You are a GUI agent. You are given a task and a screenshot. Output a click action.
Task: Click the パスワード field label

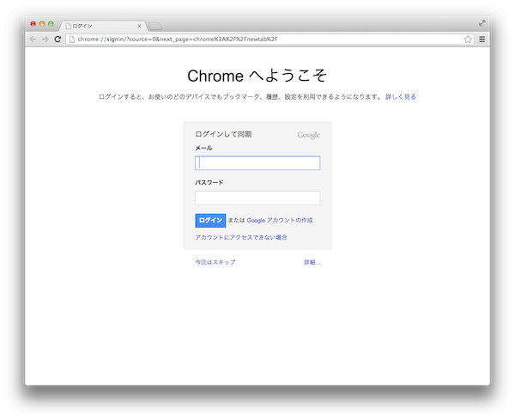pyautogui.click(x=209, y=182)
